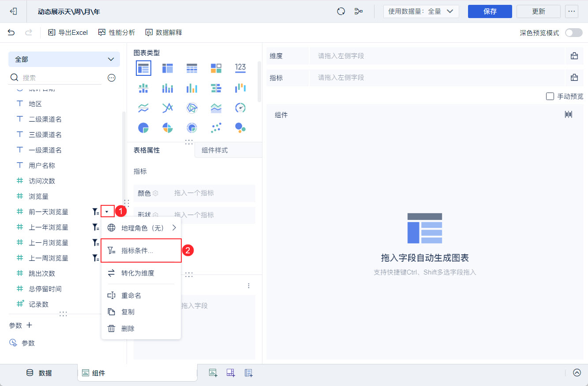This screenshot has height=386, width=588.
Task: Select the 跳出次数 field
Action: tap(42, 274)
